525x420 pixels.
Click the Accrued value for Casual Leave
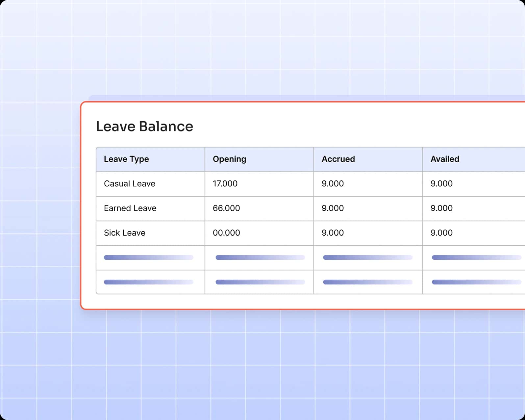(x=333, y=184)
